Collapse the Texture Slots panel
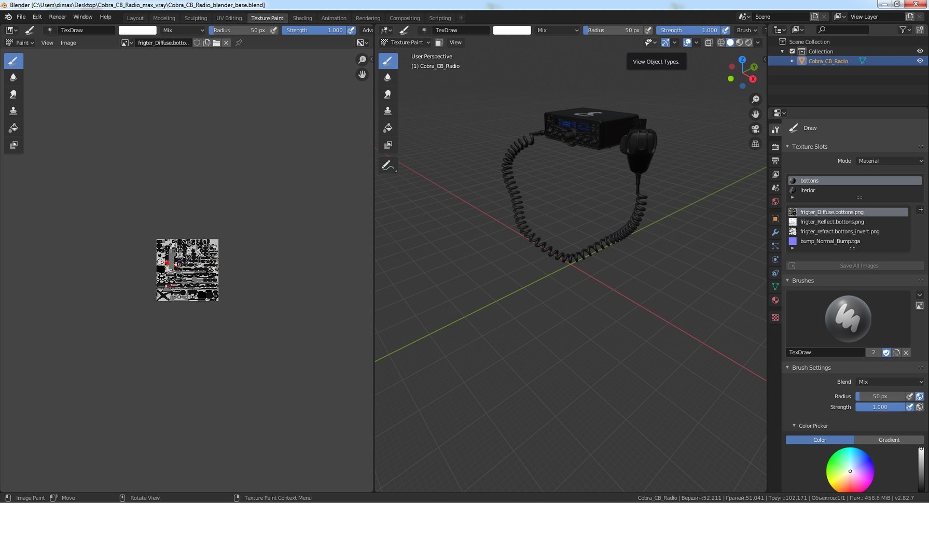Viewport: 929px width, 560px height. tap(787, 147)
